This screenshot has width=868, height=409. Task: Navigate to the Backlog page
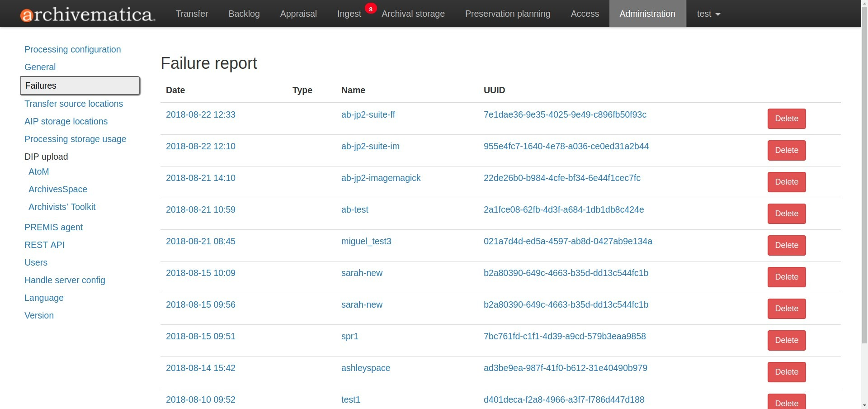point(244,14)
